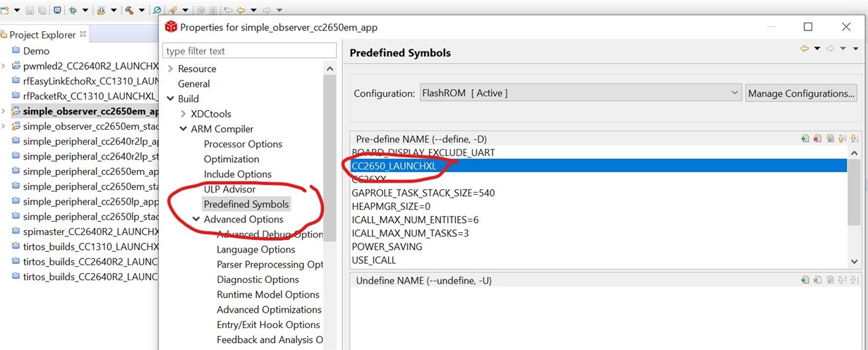Image resolution: width=868 pixels, height=350 pixels.
Task: Click Edit icon for Pre-define NAME list
Action: [830, 138]
